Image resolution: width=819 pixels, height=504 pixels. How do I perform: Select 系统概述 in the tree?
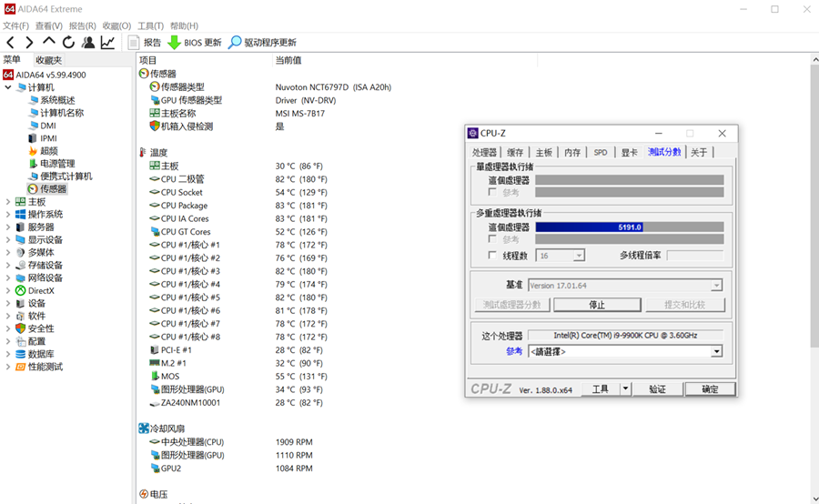point(57,100)
